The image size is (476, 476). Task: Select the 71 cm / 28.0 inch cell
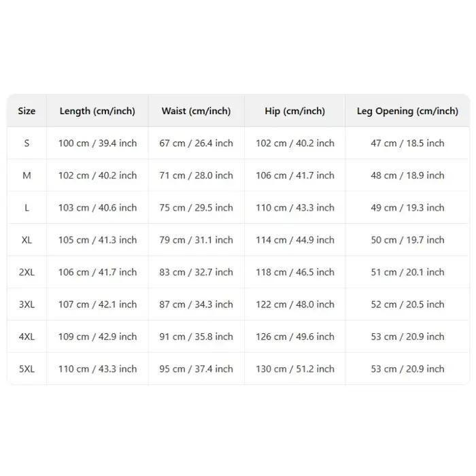[x=196, y=175]
